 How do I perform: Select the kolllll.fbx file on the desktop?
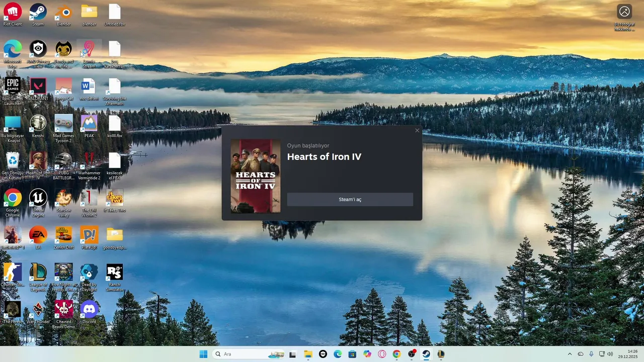[115, 127]
